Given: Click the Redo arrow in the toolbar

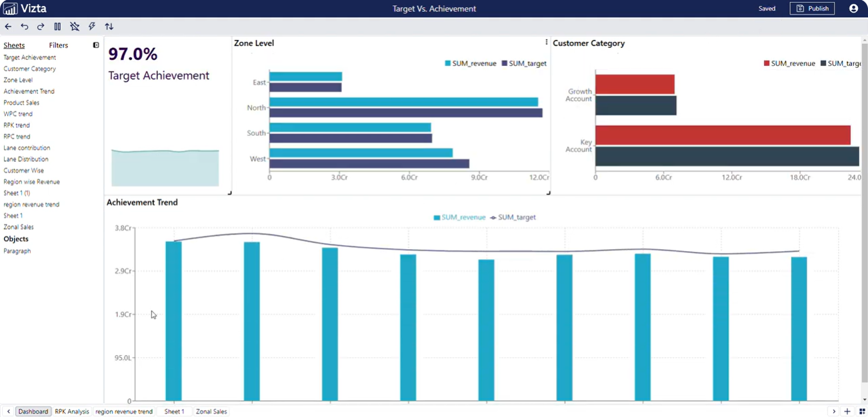Looking at the screenshot, I should pyautogui.click(x=40, y=27).
